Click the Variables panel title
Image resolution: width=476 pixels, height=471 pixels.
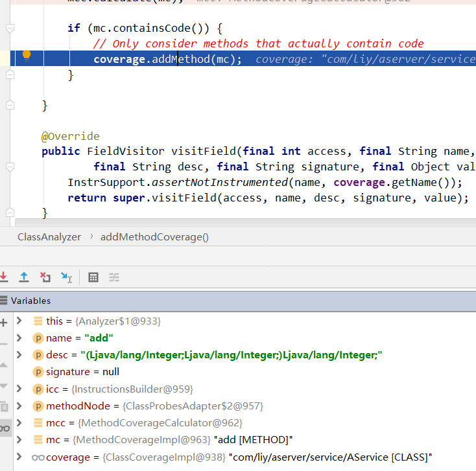(x=30, y=301)
